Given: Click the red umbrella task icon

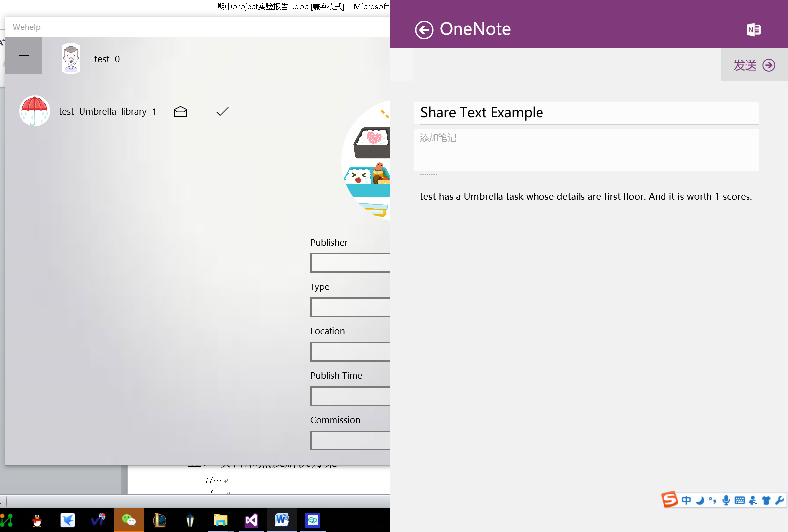Looking at the screenshot, I should [35, 111].
